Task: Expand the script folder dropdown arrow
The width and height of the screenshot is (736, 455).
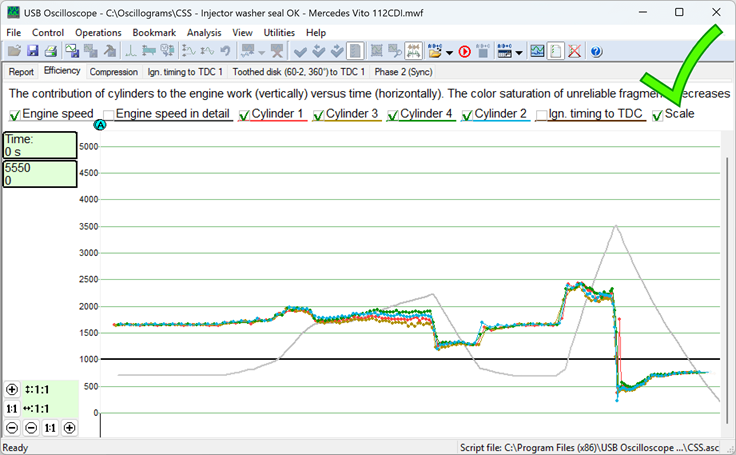Action: click(x=450, y=52)
